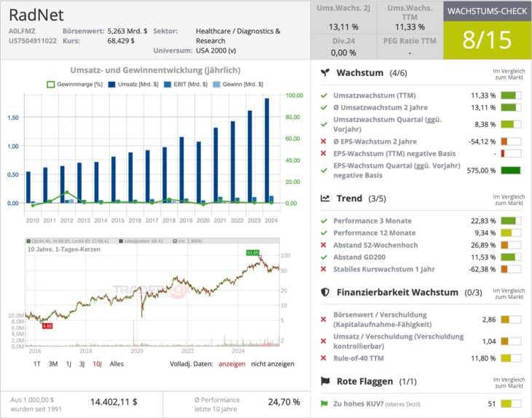Screen dimensions: 532x418
Task: Toggle the Op/Hi/Lo/Cl candle legend box
Action: click(28, 241)
